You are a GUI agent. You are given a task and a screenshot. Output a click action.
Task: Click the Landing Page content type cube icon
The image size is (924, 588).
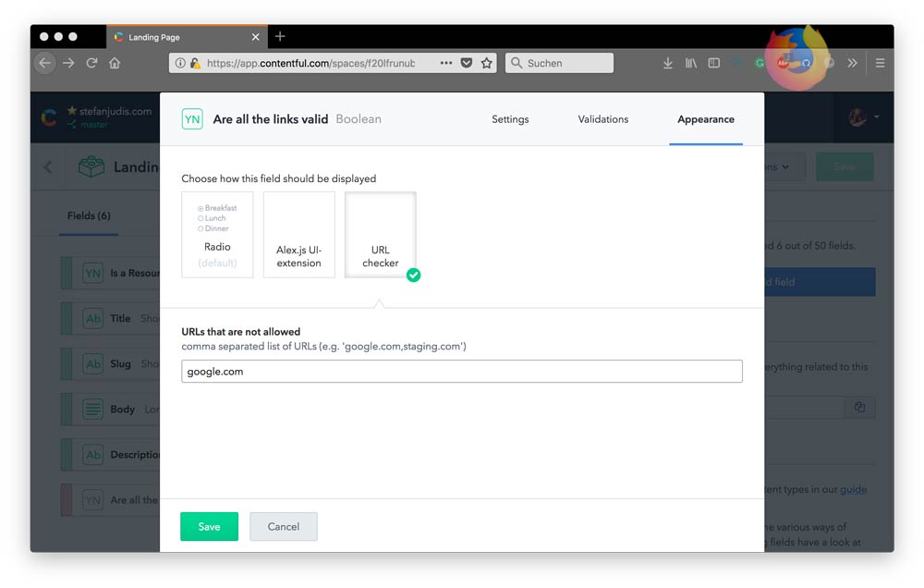(x=91, y=167)
